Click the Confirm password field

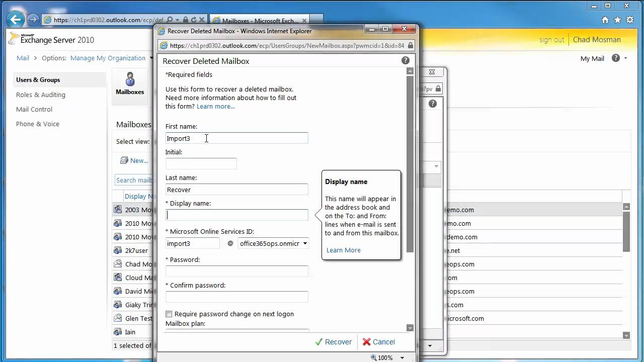[237, 297]
